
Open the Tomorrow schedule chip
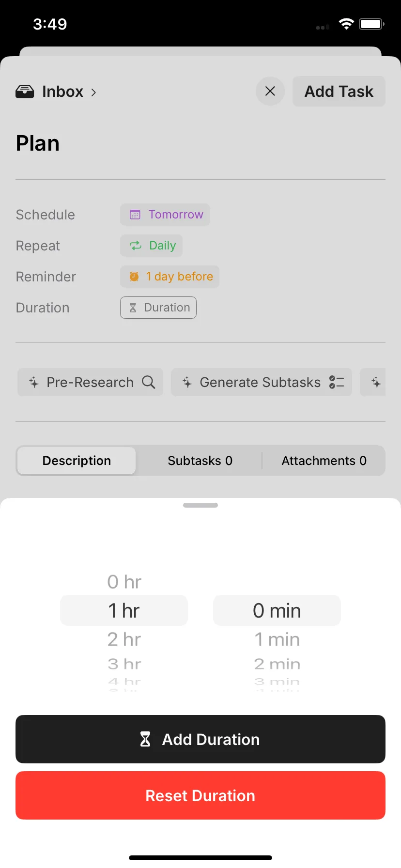pos(165,215)
